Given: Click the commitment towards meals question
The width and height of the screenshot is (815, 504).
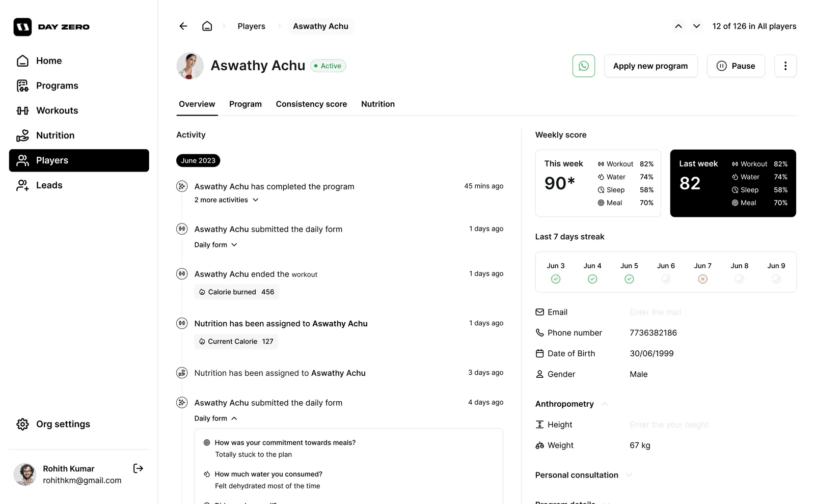Looking at the screenshot, I should point(285,443).
